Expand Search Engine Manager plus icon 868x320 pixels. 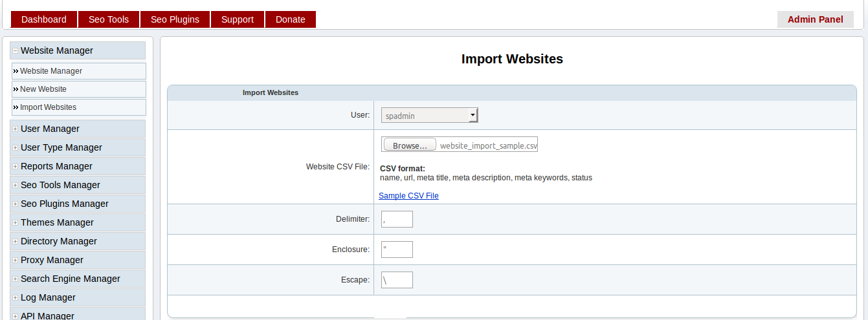click(15, 279)
